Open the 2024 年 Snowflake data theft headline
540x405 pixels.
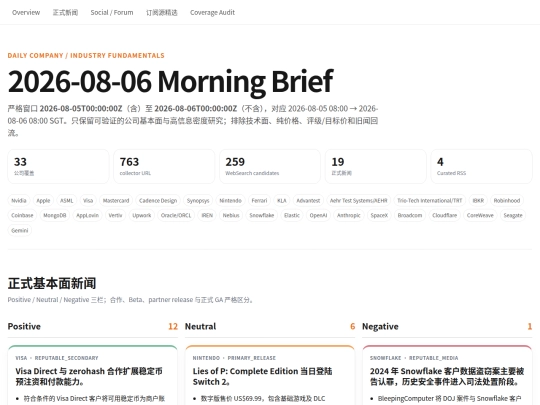[x=447, y=376]
